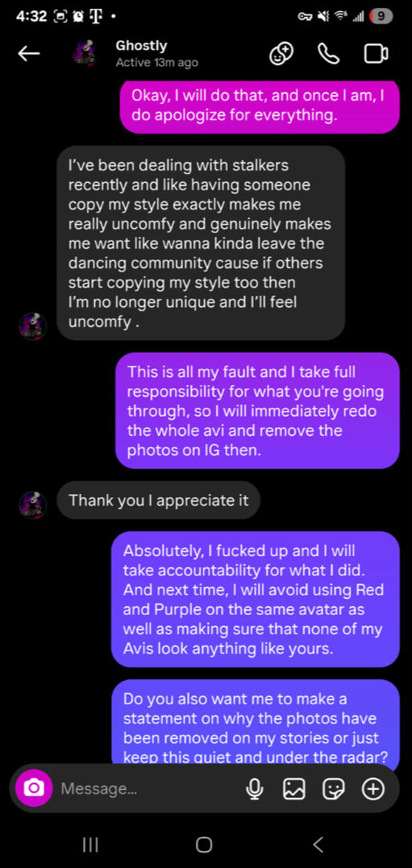This screenshot has height=868, width=412.
Task: Start a voice call with Ghostly
Action: point(328,54)
